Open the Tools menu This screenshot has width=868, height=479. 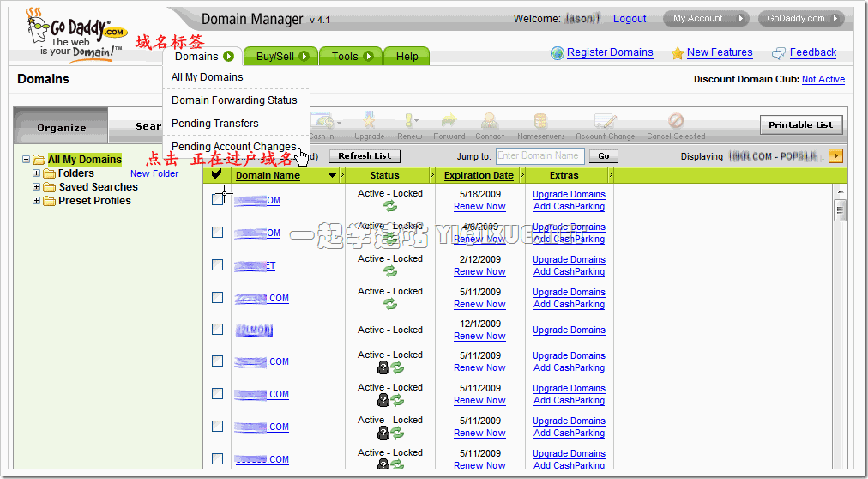coord(351,57)
